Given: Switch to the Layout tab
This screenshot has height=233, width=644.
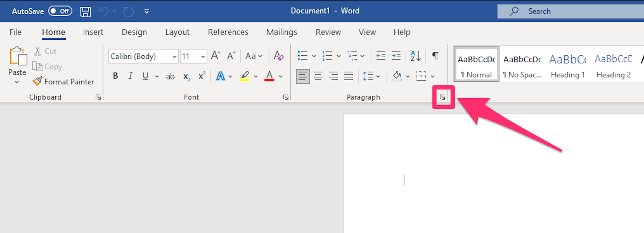Looking at the screenshot, I should 177,32.
